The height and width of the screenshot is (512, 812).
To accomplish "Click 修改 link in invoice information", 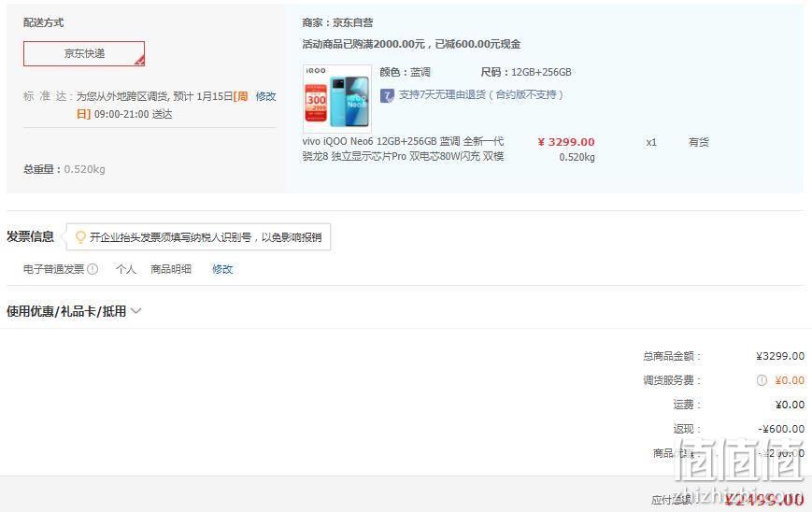I will 222,269.
